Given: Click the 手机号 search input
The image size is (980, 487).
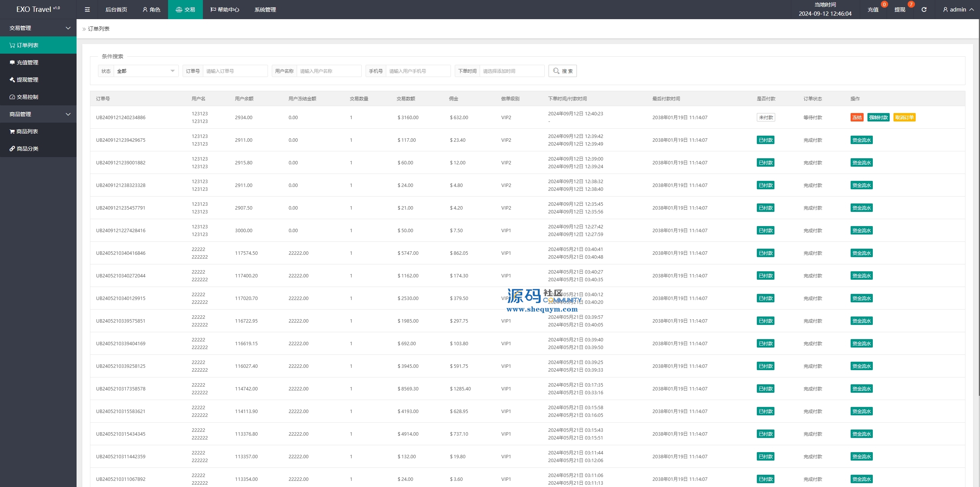Looking at the screenshot, I should 418,71.
